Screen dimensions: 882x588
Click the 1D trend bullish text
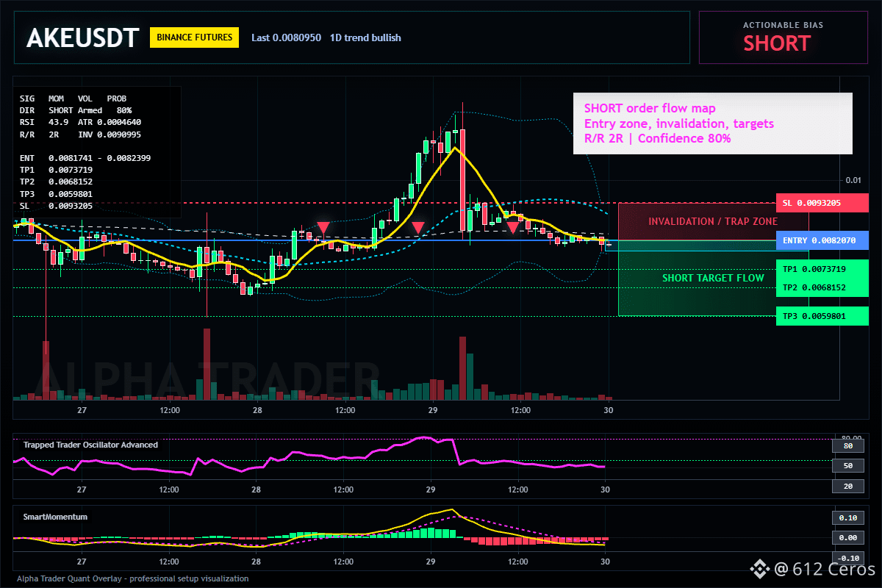(365, 37)
